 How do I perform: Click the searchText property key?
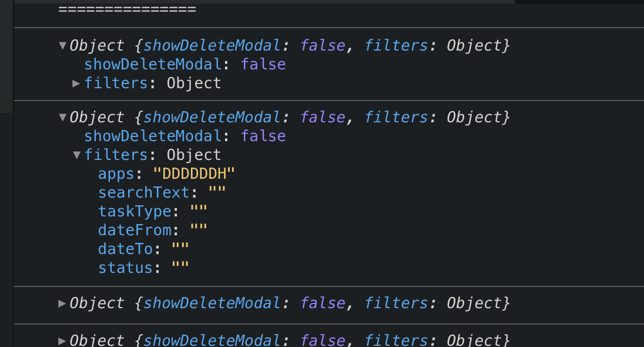click(144, 193)
